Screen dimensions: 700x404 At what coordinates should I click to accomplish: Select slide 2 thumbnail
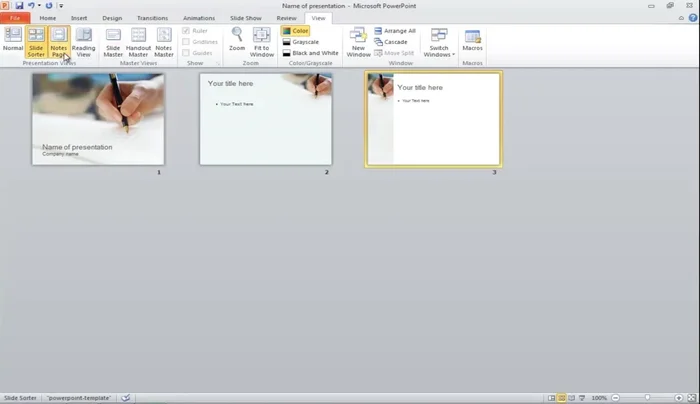point(265,119)
